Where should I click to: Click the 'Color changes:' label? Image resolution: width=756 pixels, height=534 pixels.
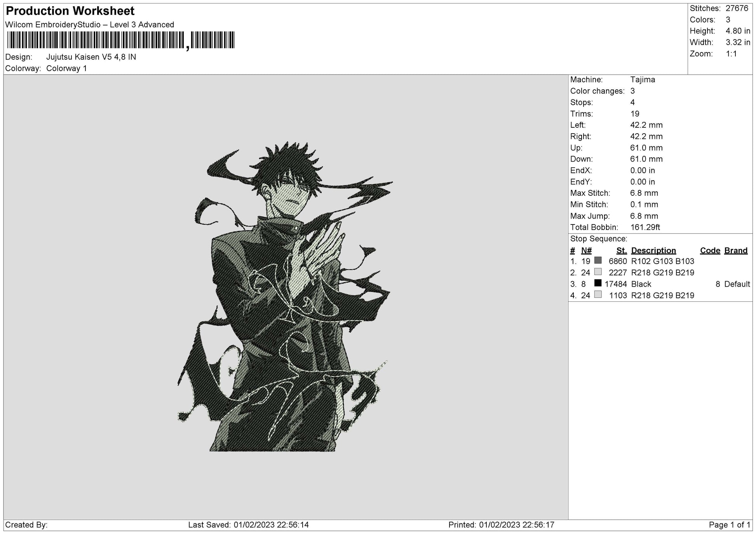coord(597,91)
